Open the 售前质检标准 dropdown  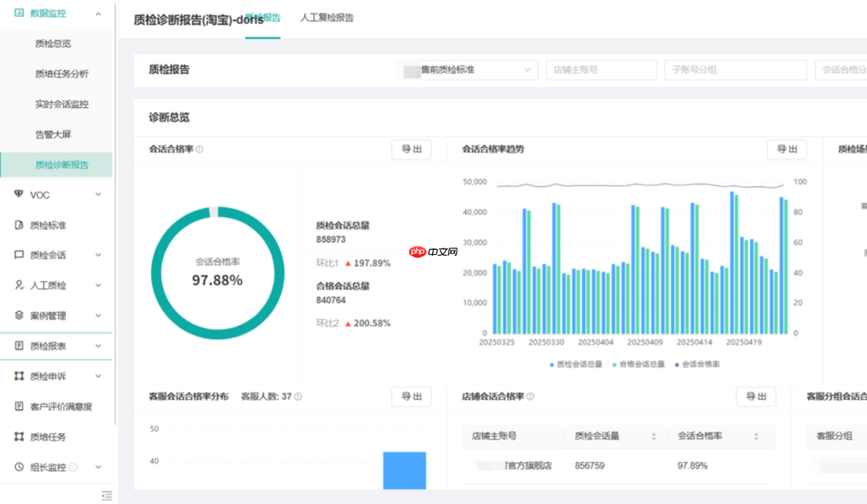(477, 70)
